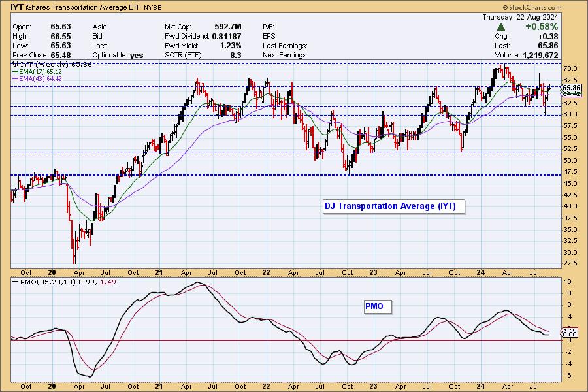Click the P/E label

pyautogui.click(x=269, y=27)
